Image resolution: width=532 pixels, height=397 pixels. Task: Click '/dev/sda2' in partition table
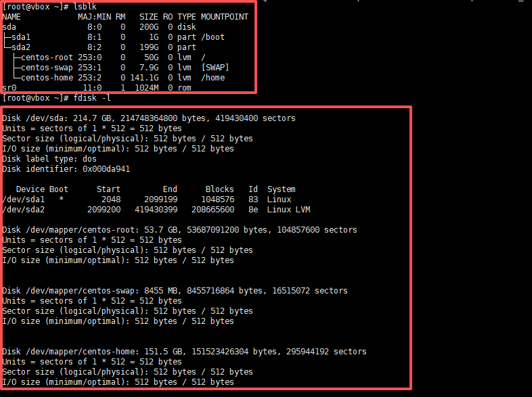(x=23, y=210)
